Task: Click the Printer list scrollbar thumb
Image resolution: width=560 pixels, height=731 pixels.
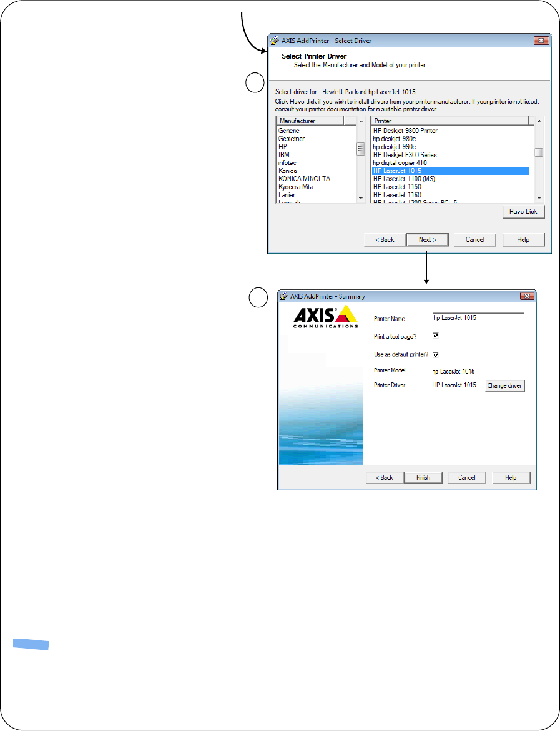Action: (x=539, y=152)
